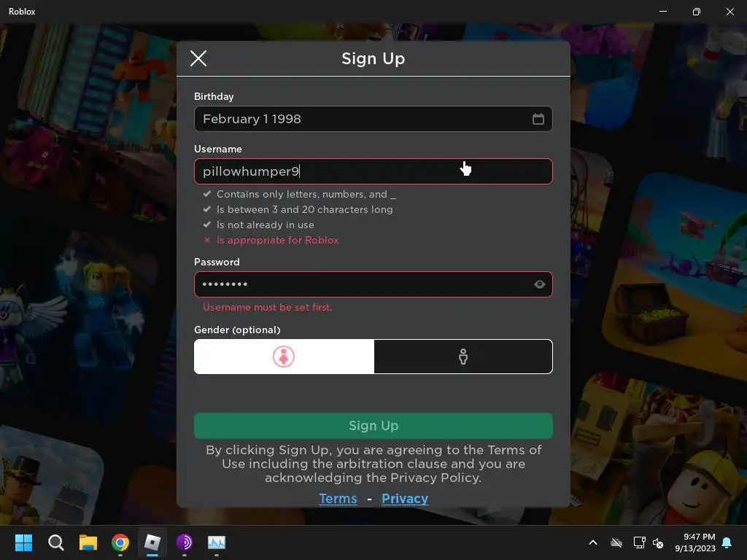The height and width of the screenshot is (560, 747).
Task: Open the Windows Start menu
Action: (x=23, y=542)
